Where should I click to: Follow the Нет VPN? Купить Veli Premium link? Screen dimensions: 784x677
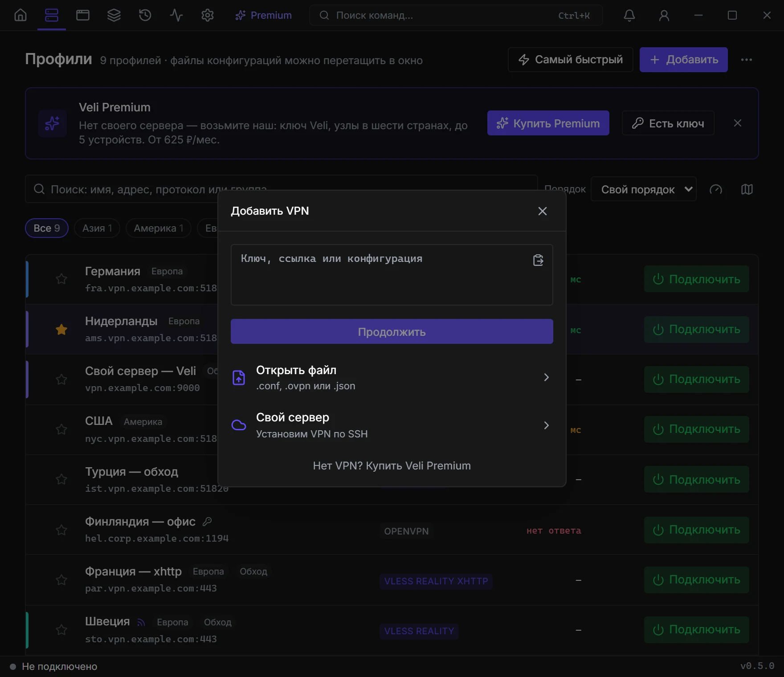(392, 466)
